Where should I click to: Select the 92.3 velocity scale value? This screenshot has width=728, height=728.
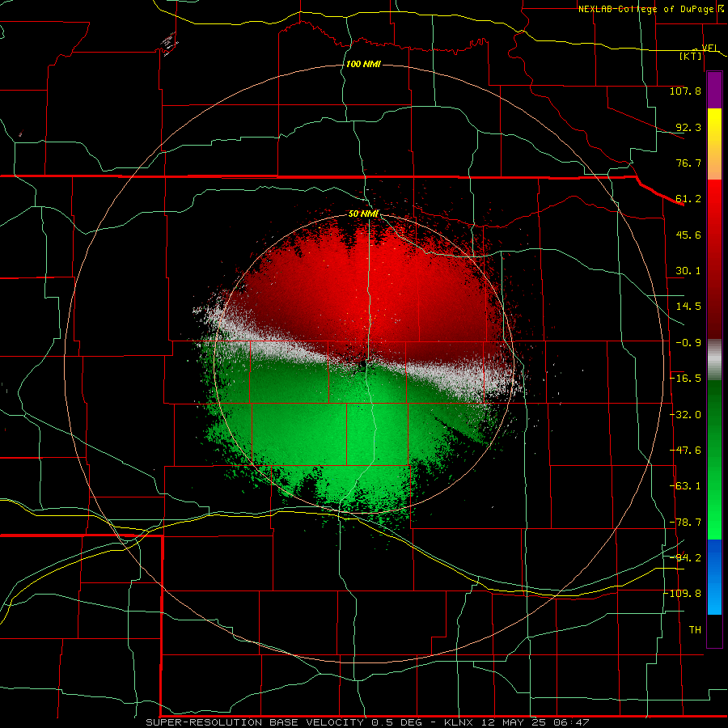[x=688, y=127]
